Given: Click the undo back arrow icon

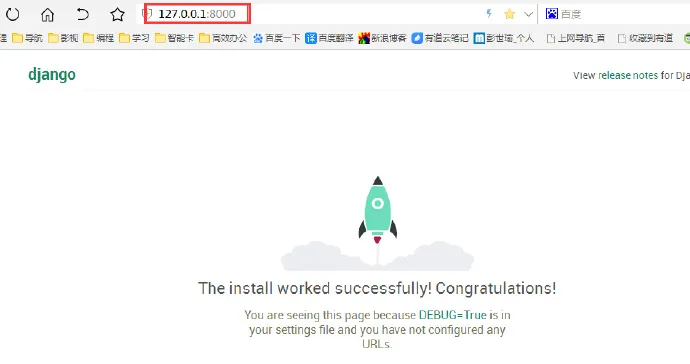Looking at the screenshot, I should (x=82, y=14).
